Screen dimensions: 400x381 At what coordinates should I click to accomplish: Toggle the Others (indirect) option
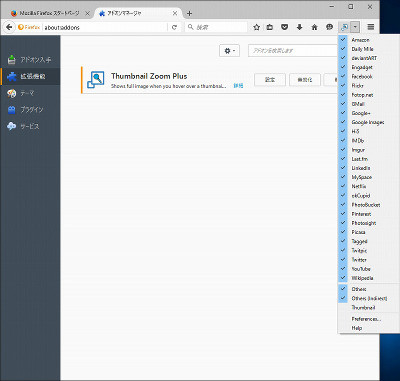[368, 298]
